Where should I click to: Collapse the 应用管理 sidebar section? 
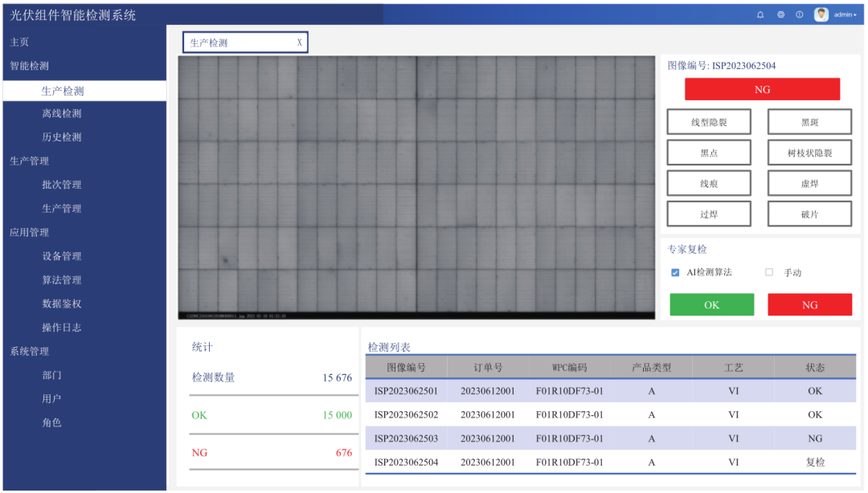tap(30, 232)
